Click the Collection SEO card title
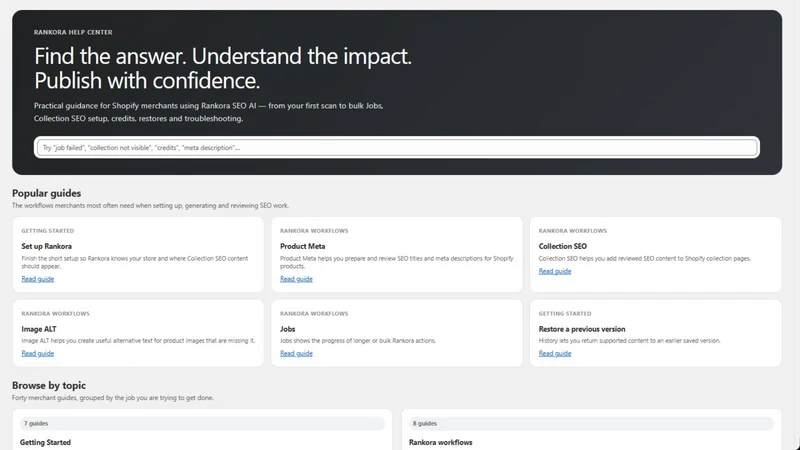Viewport: 800px width, 450px height. (563, 246)
